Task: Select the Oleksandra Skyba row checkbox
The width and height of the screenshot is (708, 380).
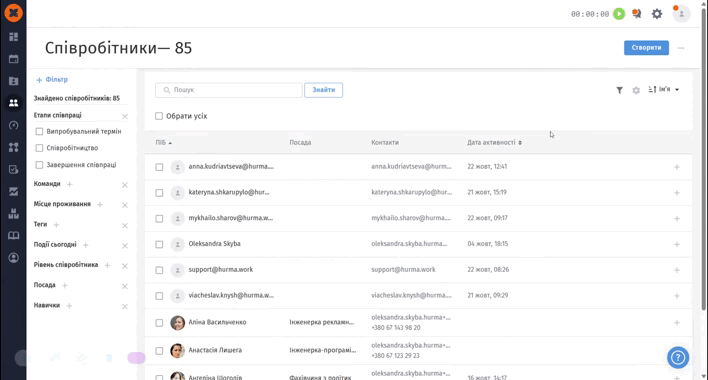Action: [159, 244]
